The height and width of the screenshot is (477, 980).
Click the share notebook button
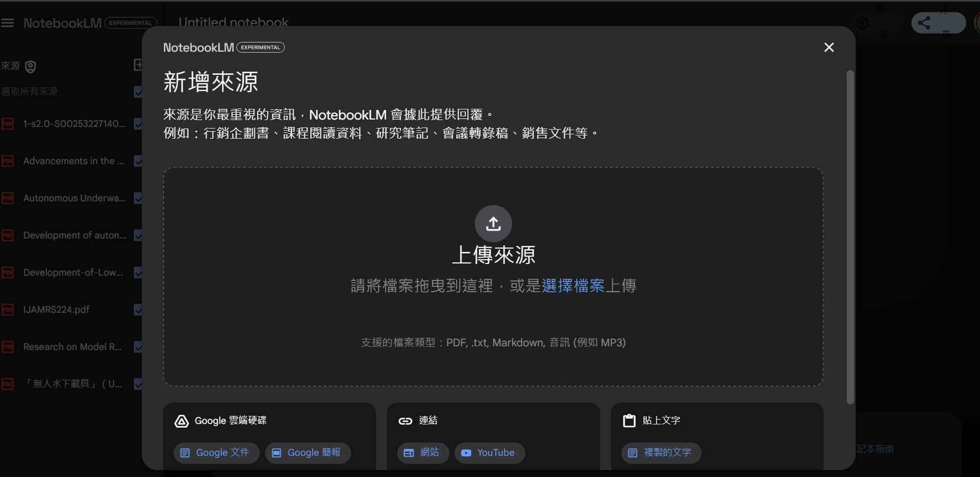939,23
